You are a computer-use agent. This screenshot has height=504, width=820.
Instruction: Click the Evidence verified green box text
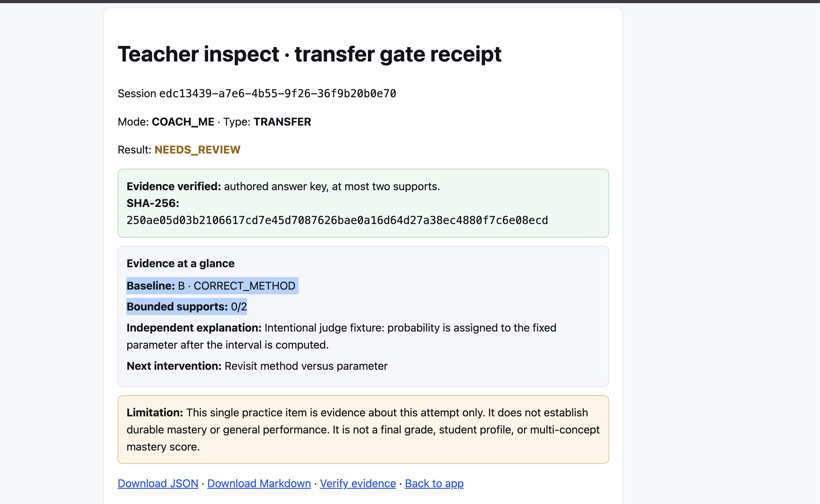click(x=283, y=186)
